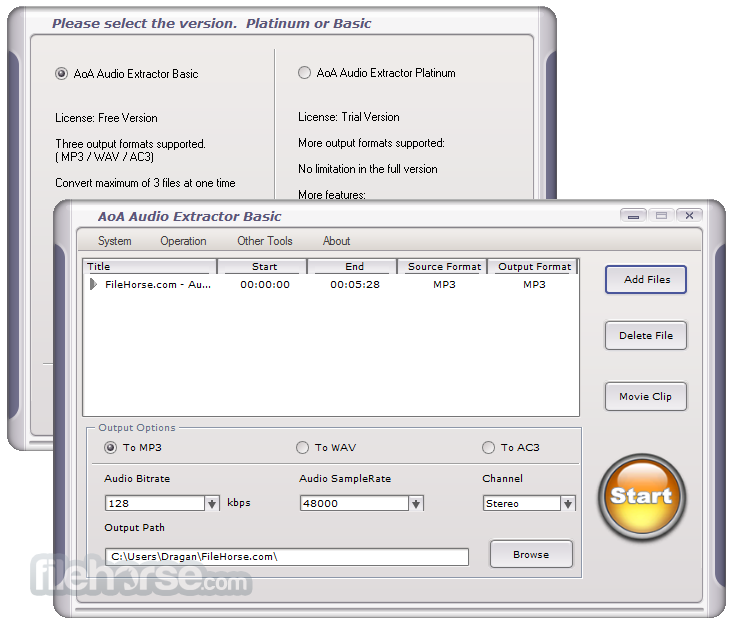
Task: Click 'No limitation in the full version' text
Action: 368,169
